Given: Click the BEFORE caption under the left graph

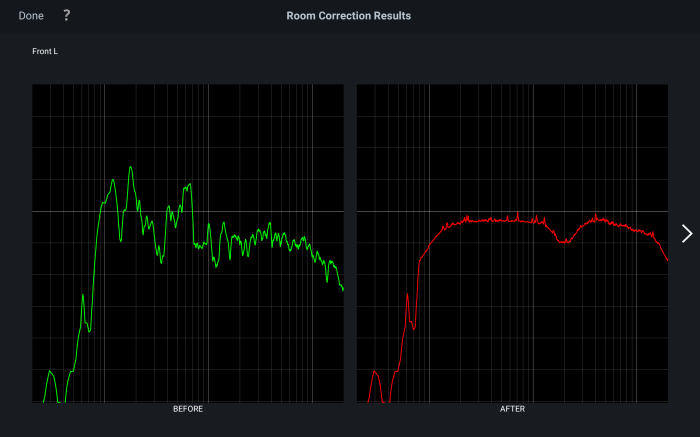Looking at the screenshot, I should click(x=188, y=409).
